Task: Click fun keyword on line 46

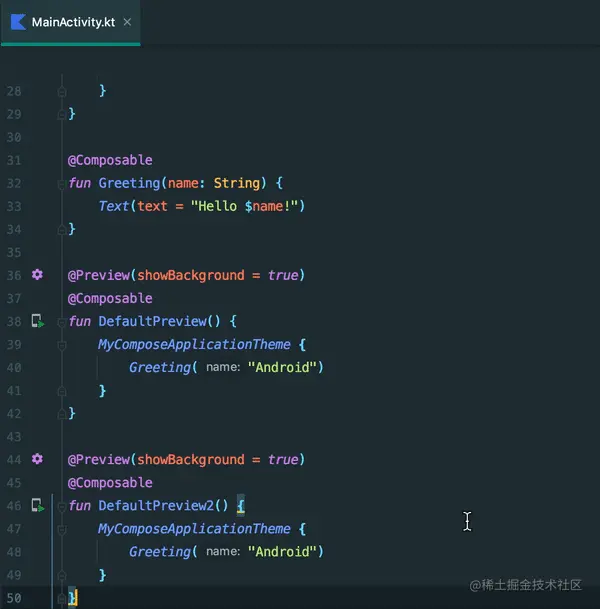Action: coord(79,506)
